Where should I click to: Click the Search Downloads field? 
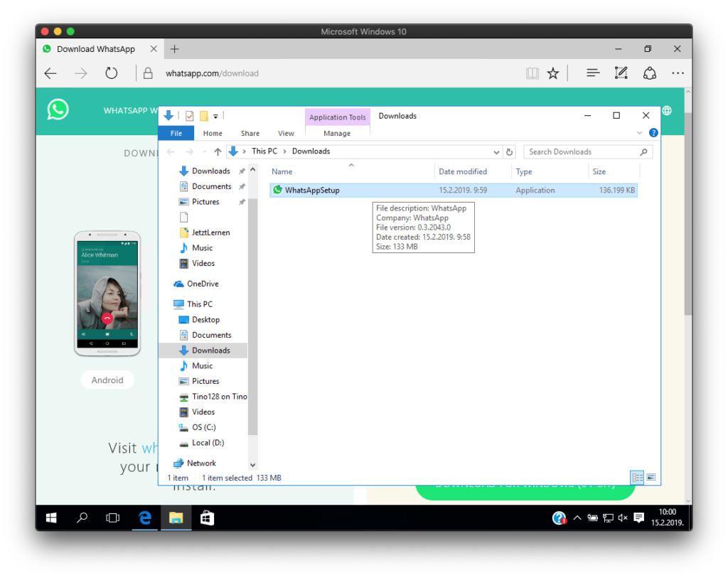tap(583, 151)
